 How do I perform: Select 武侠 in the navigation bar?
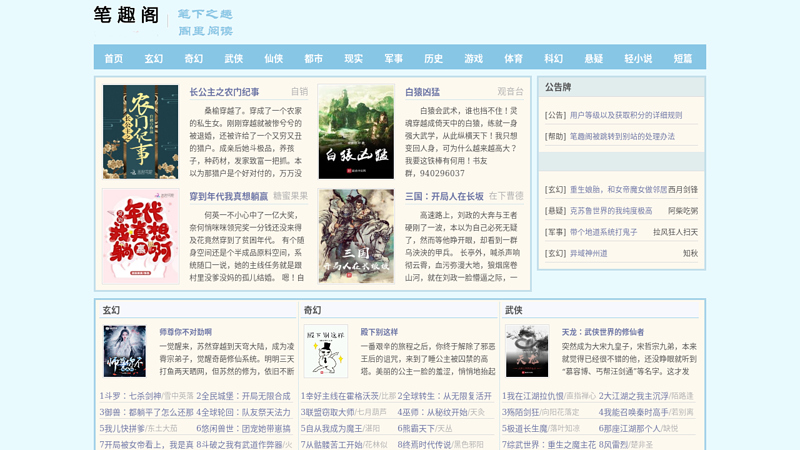click(234, 59)
